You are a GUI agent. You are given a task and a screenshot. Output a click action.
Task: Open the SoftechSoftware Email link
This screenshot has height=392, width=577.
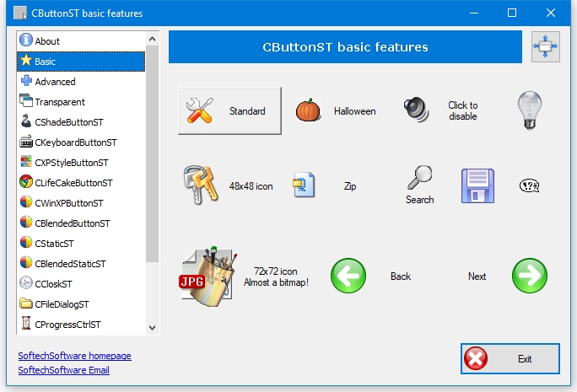coord(63,370)
